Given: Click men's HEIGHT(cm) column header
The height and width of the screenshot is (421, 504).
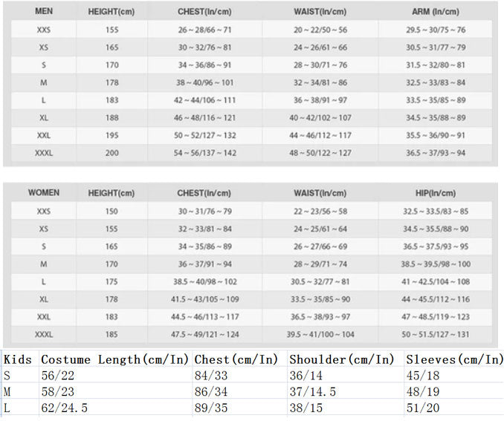Looking at the screenshot, I should (x=112, y=12).
